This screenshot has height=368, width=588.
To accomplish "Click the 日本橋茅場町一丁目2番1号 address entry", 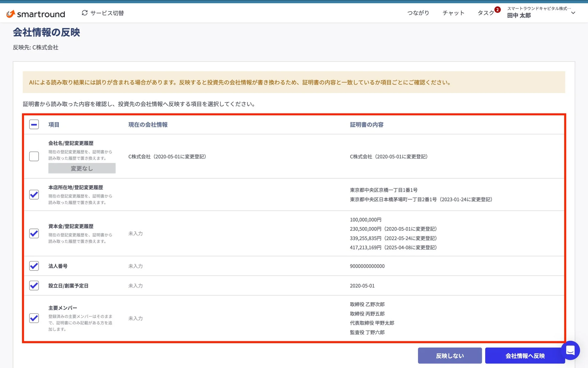I will (x=421, y=200).
